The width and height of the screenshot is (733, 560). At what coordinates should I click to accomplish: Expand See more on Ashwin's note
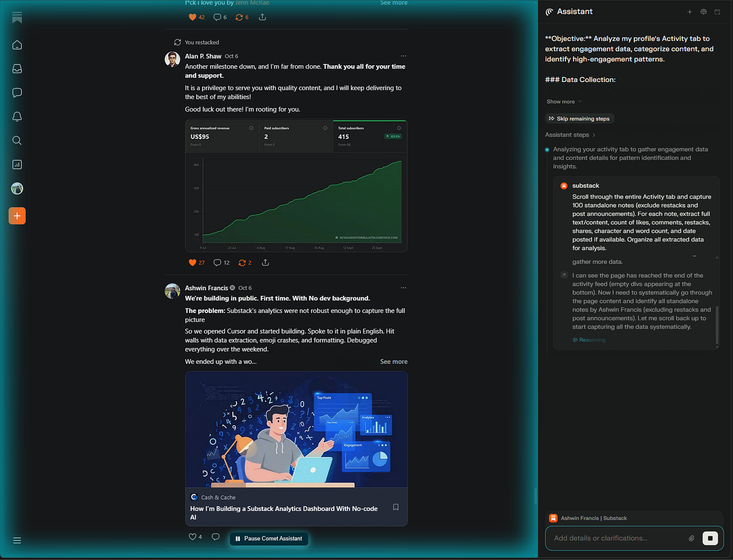pyautogui.click(x=394, y=362)
